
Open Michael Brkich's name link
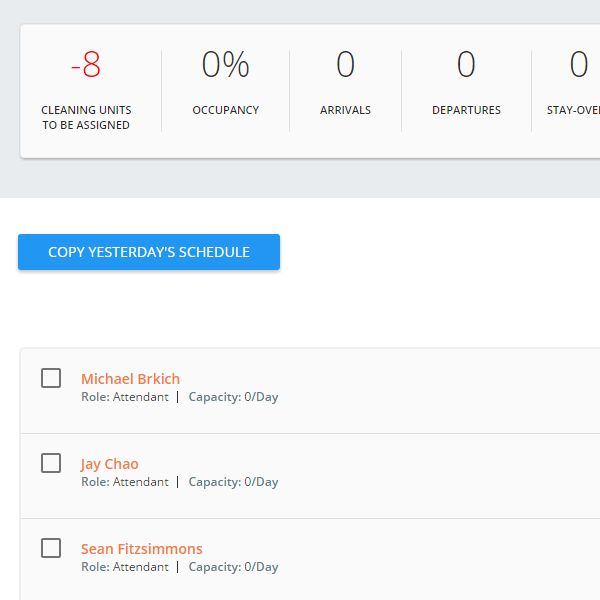pyautogui.click(x=130, y=379)
